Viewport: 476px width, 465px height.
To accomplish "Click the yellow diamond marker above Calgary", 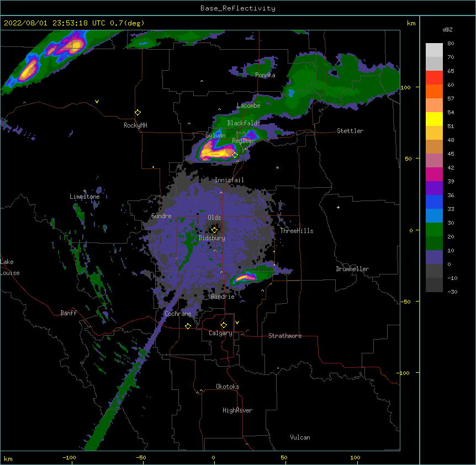I will click(224, 325).
